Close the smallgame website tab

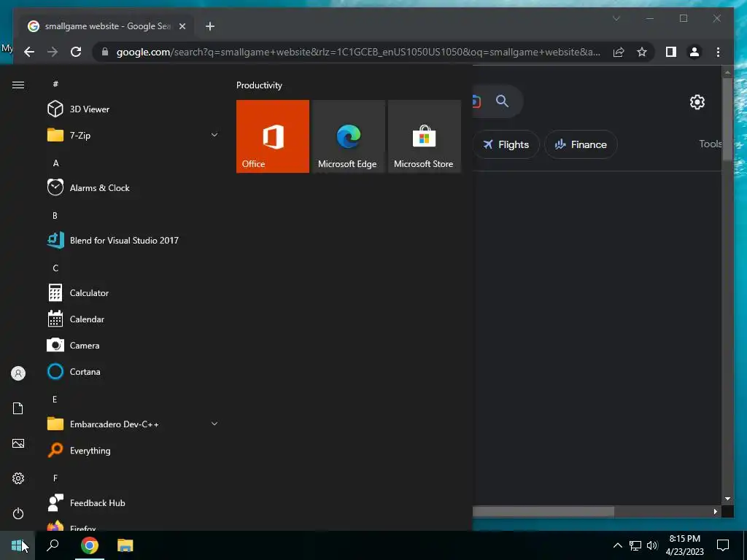[182, 26]
